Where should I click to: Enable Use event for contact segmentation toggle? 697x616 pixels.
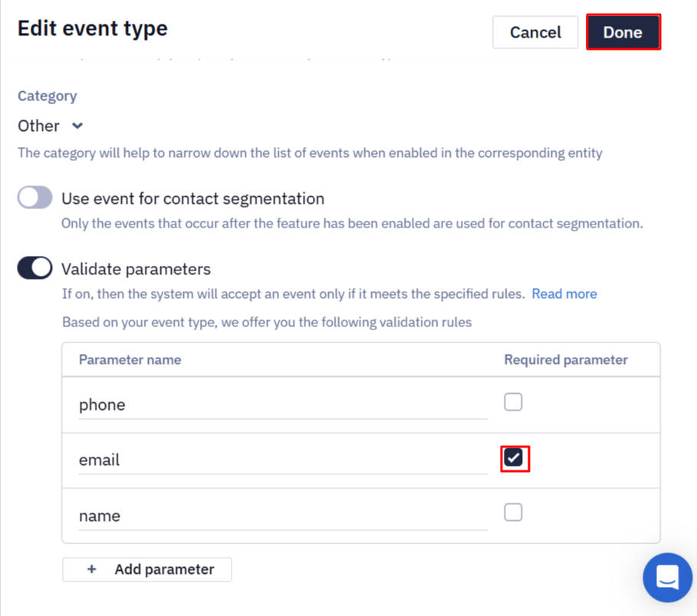tap(35, 197)
